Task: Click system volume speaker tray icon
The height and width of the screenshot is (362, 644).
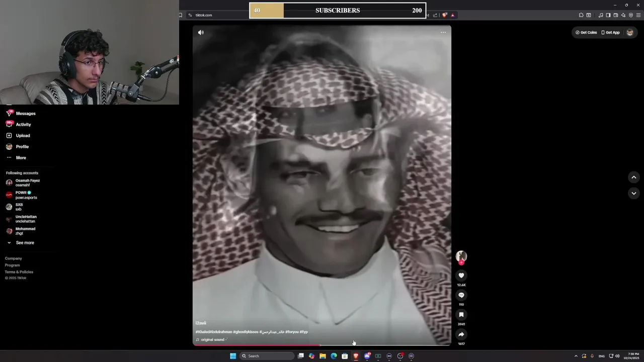Action: click(617, 356)
